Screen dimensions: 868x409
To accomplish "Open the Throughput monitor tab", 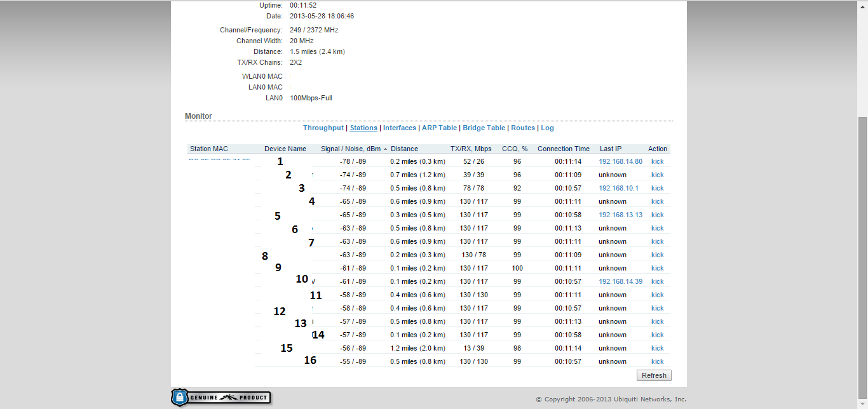I will pos(323,128).
